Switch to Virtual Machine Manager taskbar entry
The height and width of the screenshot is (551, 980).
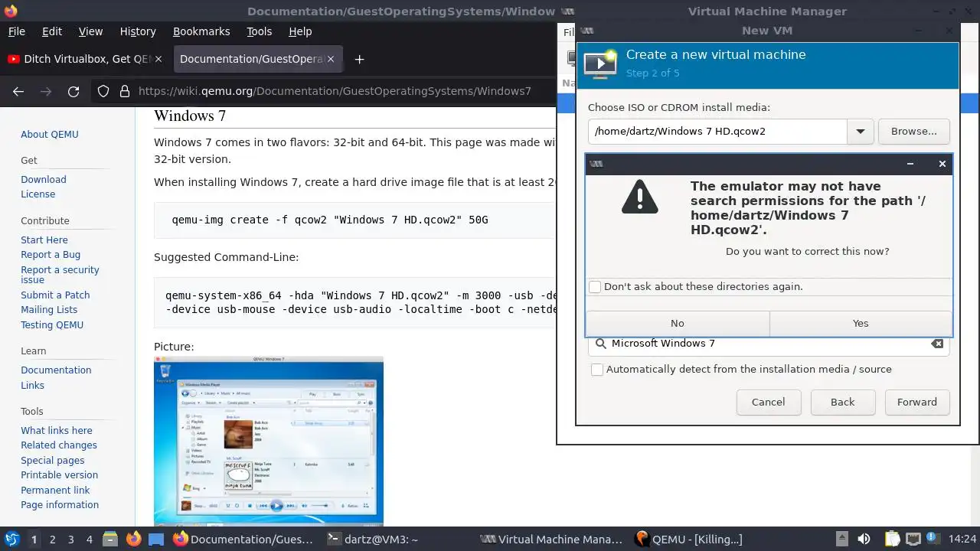[552, 539]
